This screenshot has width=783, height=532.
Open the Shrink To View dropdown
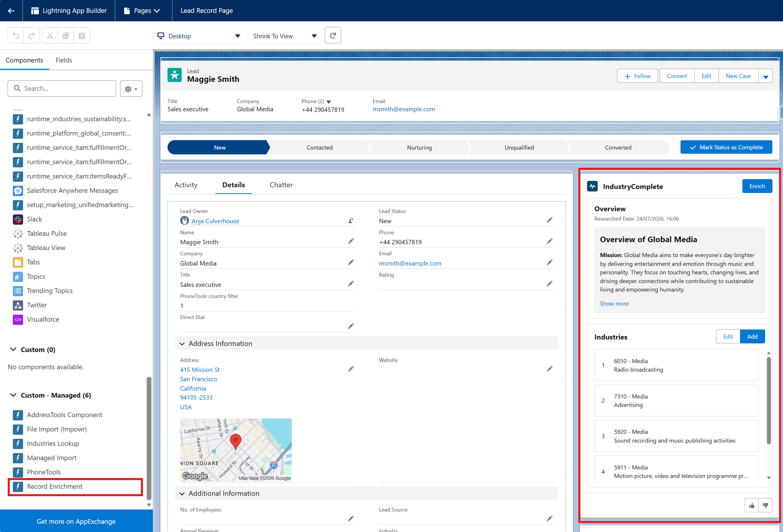(285, 36)
